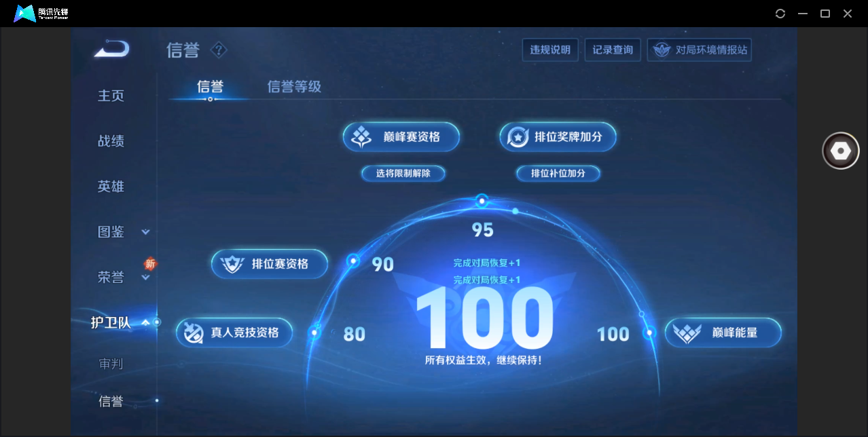Click the 巅峰赛资格 button label
The height and width of the screenshot is (437, 868).
coord(412,137)
